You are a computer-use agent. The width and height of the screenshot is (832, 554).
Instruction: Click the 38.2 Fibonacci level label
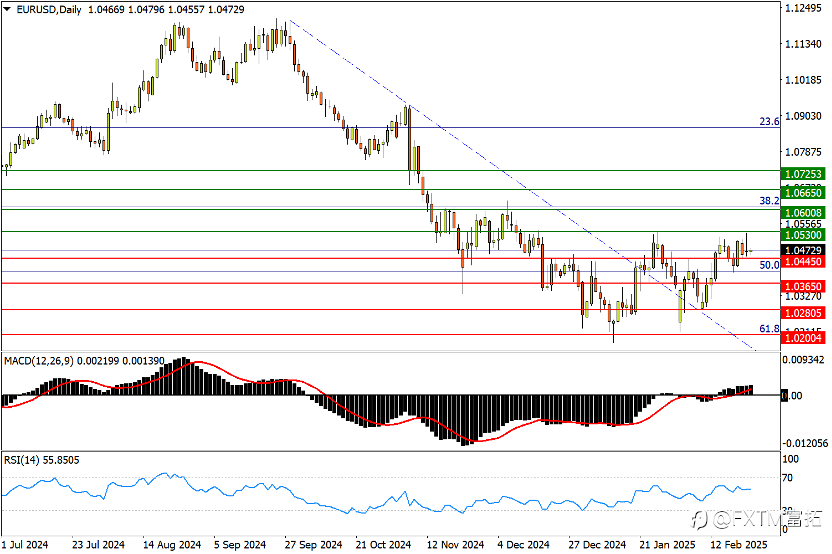click(x=769, y=201)
